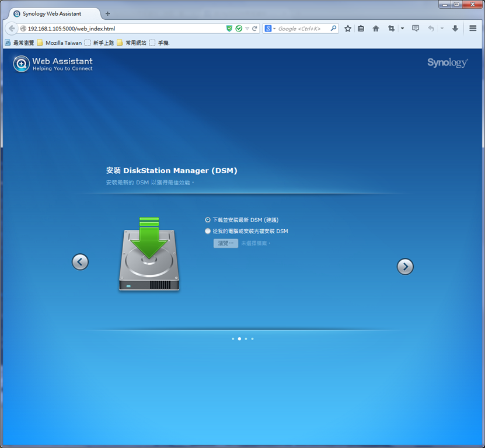Open the 新手上路 bookmark
485x448 pixels.
(x=99, y=43)
